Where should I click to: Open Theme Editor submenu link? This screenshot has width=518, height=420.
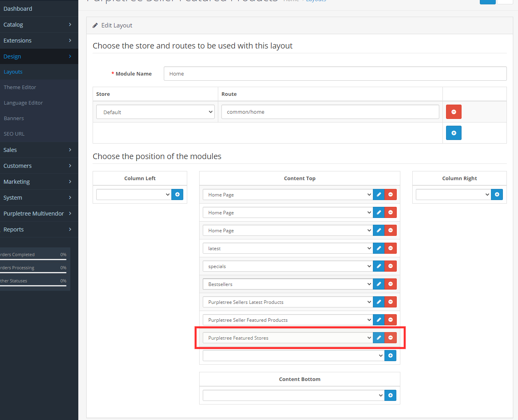tap(39, 87)
